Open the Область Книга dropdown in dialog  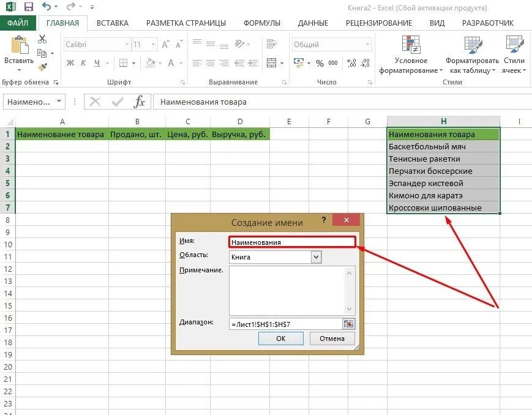click(x=317, y=257)
